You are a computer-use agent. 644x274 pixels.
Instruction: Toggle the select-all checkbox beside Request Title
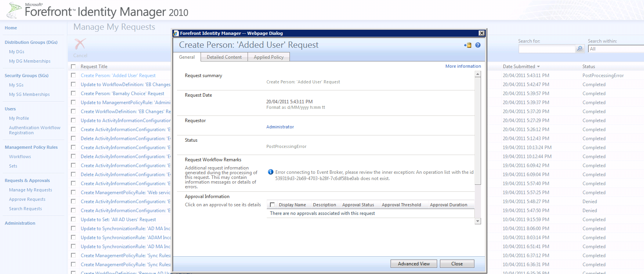point(73,67)
